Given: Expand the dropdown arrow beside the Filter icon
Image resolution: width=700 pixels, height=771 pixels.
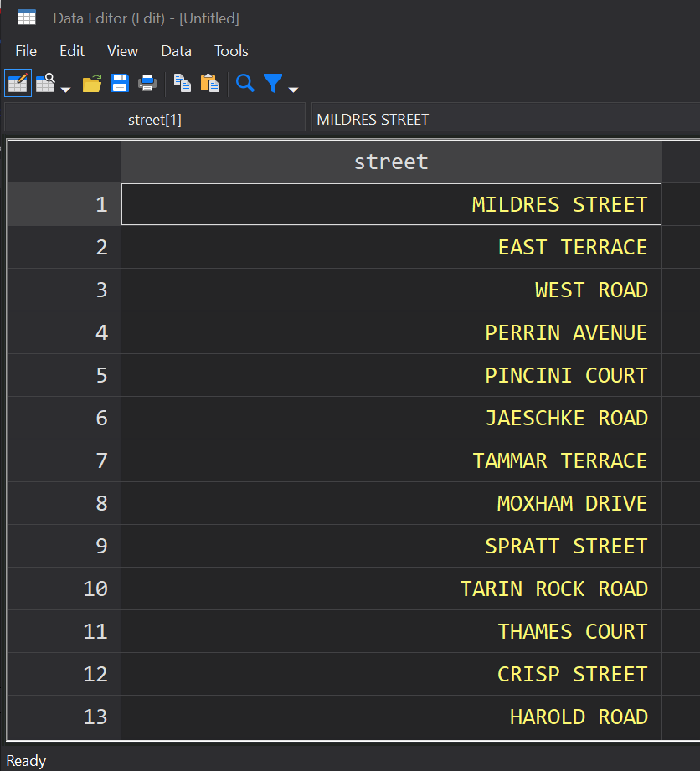Looking at the screenshot, I should click(x=293, y=89).
